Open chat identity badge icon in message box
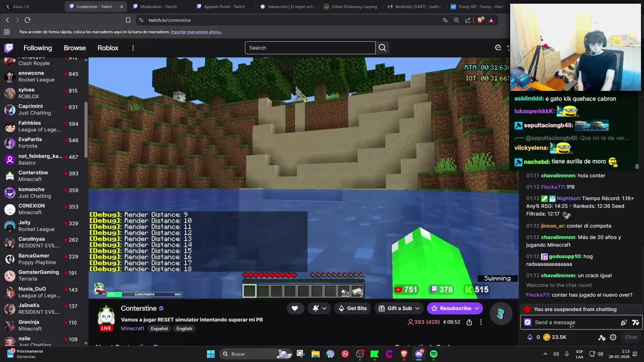644x362 pixels. 527,322
